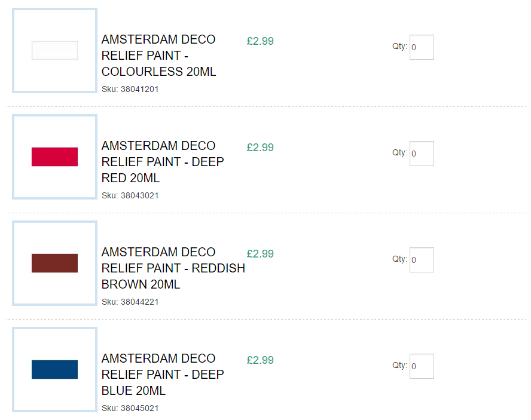Focus the Qty field for Colourless paint
The width and height of the screenshot is (531, 420).
pos(422,47)
